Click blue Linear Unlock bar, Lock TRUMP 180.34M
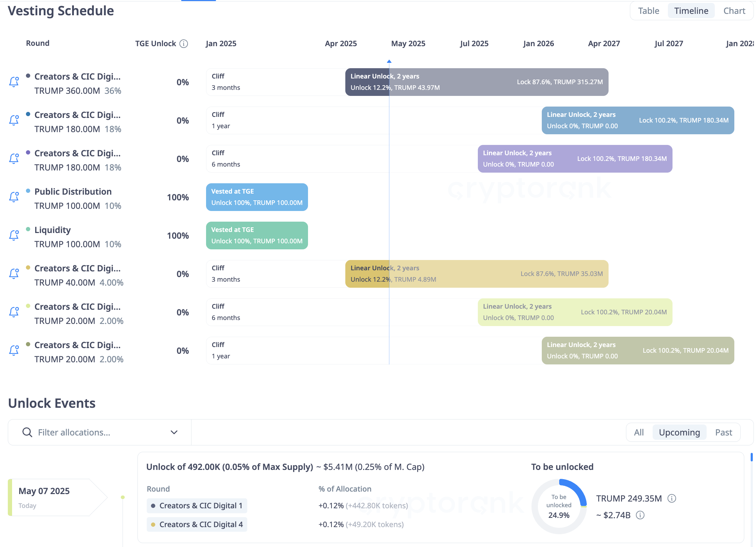756x547 pixels. 638,120
